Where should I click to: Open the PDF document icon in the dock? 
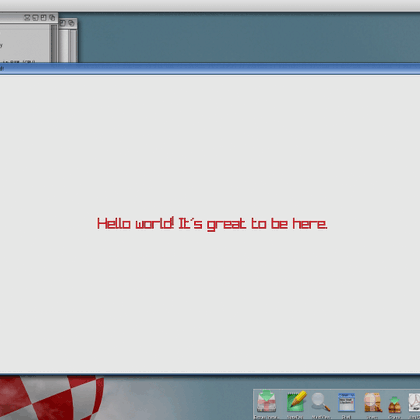point(414,402)
